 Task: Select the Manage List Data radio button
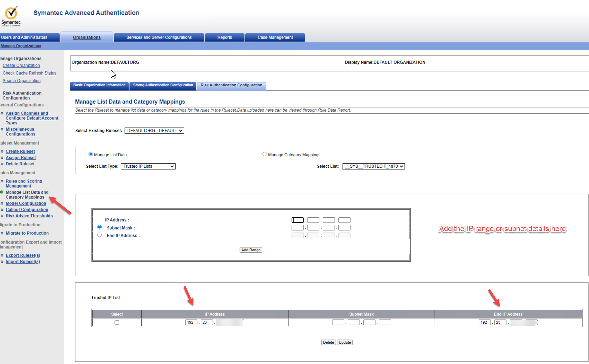(x=91, y=154)
